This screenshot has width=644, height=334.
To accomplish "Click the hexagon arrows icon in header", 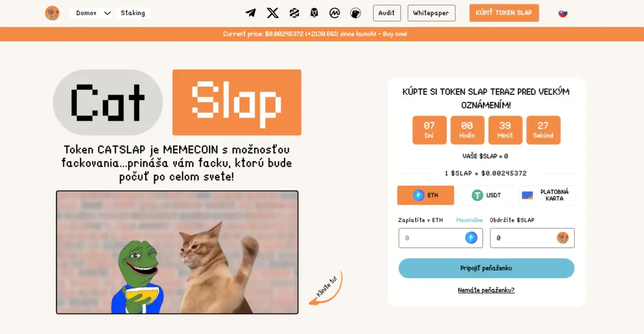I will point(294,13).
